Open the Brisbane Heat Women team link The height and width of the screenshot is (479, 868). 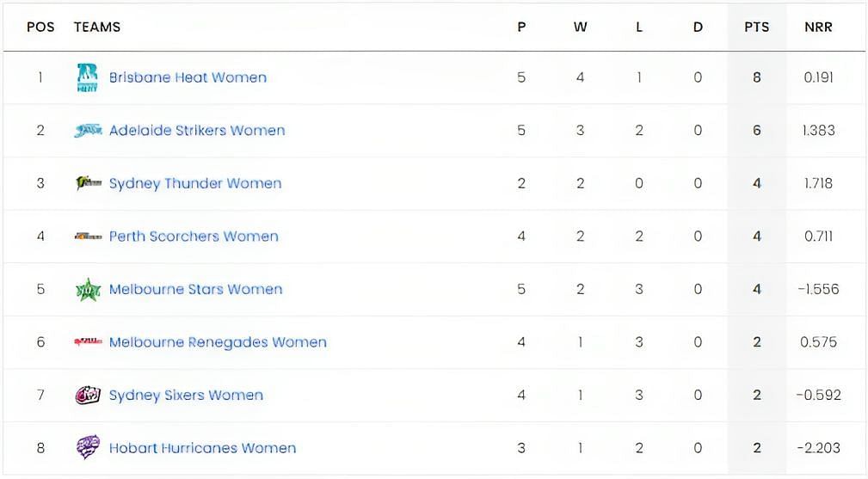pyautogui.click(x=188, y=77)
